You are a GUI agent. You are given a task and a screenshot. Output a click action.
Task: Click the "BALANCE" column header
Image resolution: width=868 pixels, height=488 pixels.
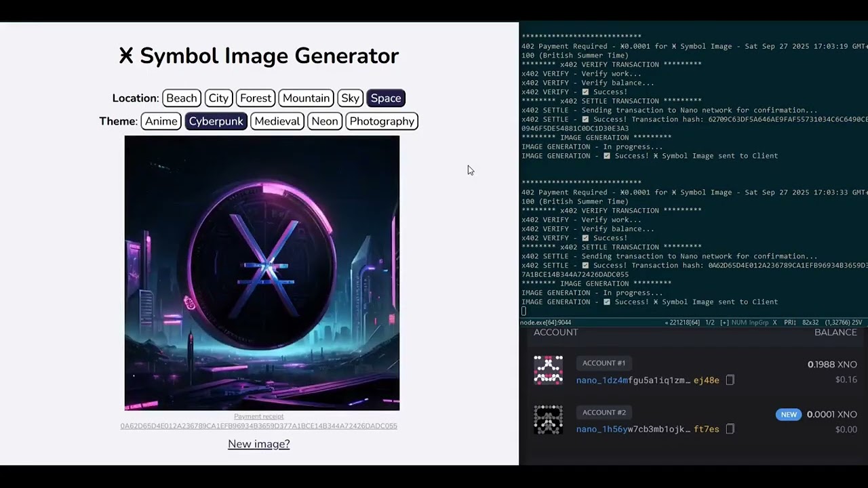pos(835,333)
